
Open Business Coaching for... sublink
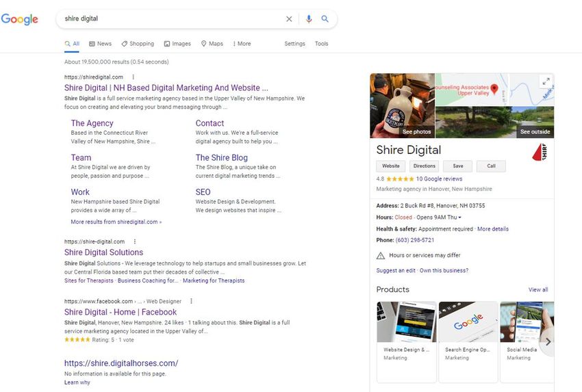(148, 280)
